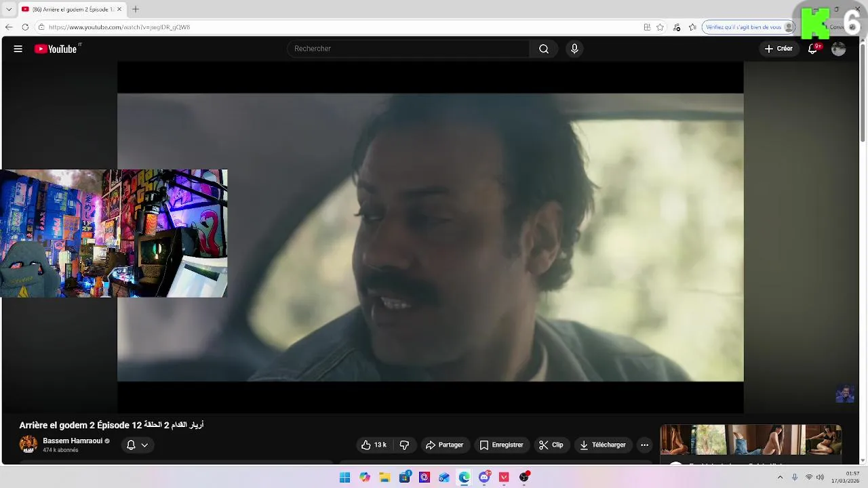Open the red V app in taskbar
This screenshot has height=488, width=868.
[x=504, y=477]
